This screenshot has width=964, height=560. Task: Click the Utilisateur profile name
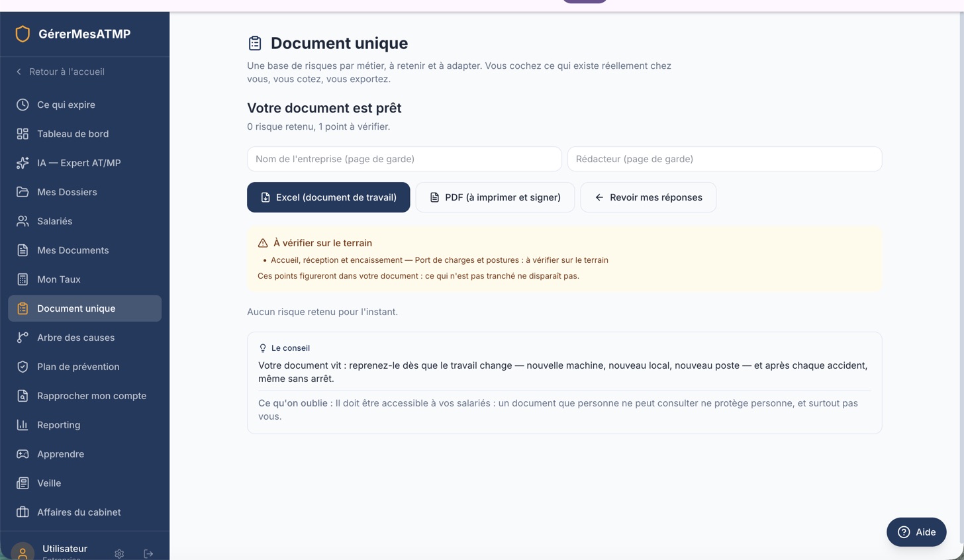point(65,549)
